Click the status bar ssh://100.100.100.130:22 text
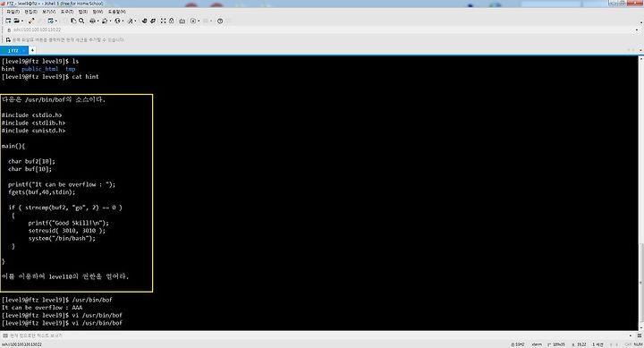Image resolution: width=644 pixels, height=348 pixels. [x=21, y=344]
